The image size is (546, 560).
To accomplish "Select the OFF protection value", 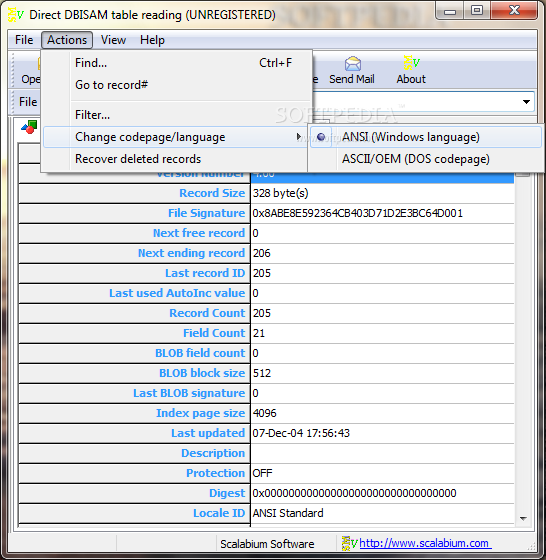I will click(x=382, y=473).
